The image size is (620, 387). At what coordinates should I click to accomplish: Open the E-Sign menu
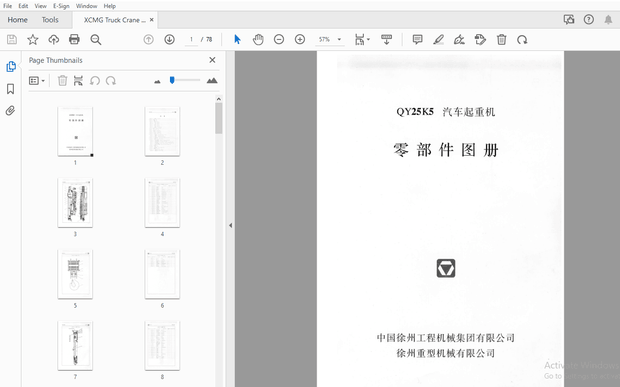click(61, 6)
